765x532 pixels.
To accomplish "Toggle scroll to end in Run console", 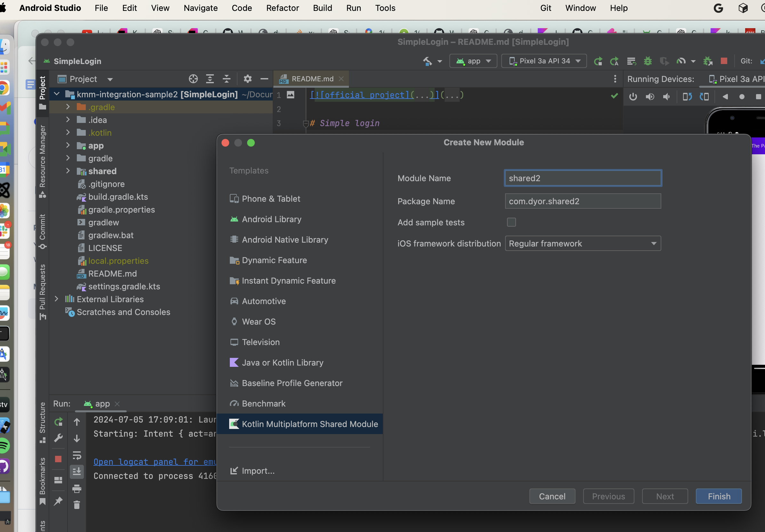I will [76, 472].
